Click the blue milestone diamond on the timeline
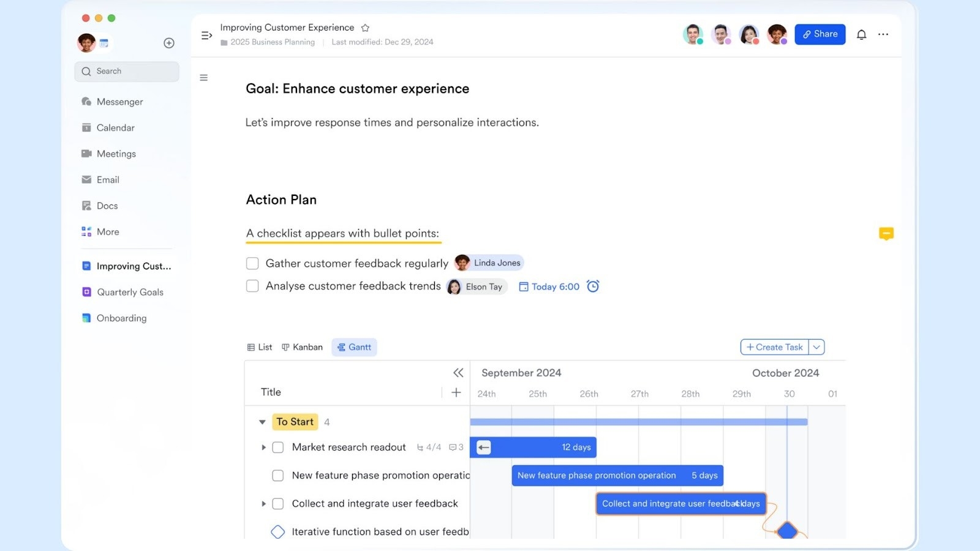 pos(787,530)
